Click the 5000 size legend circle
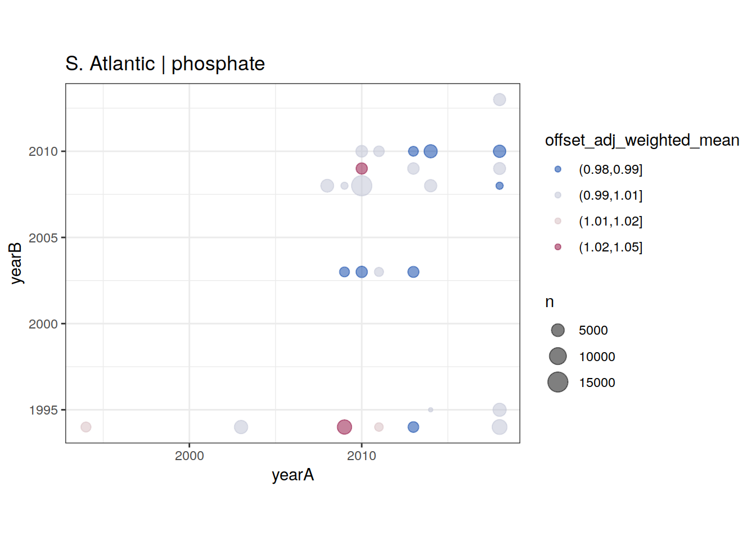 (x=557, y=330)
